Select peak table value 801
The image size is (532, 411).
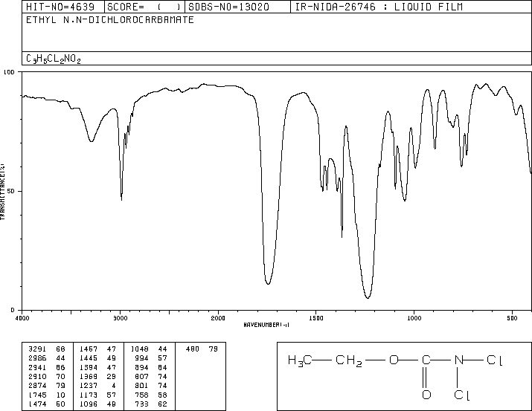point(141,386)
